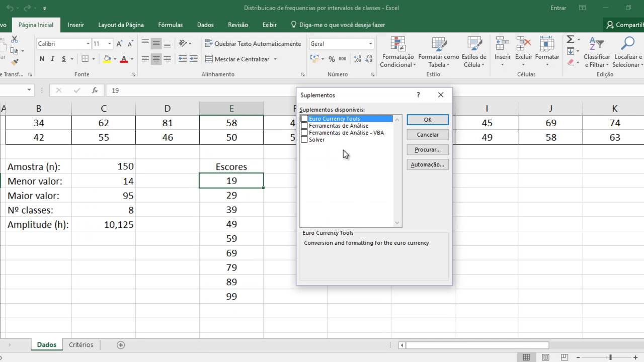Viewport: 644px width, 362px height.
Task: Check the Euro Currency Tools box
Action: (x=304, y=119)
